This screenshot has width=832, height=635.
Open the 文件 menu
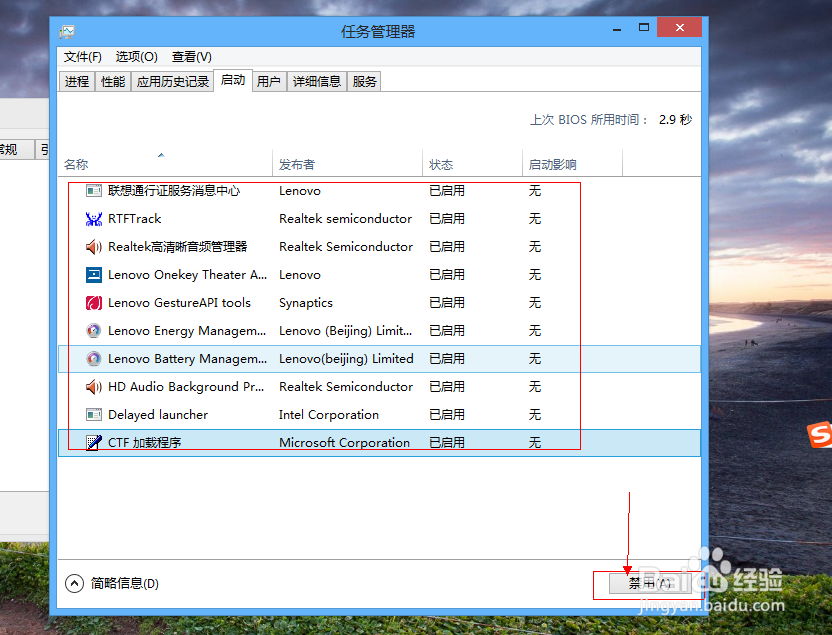click(x=81, y=57)
